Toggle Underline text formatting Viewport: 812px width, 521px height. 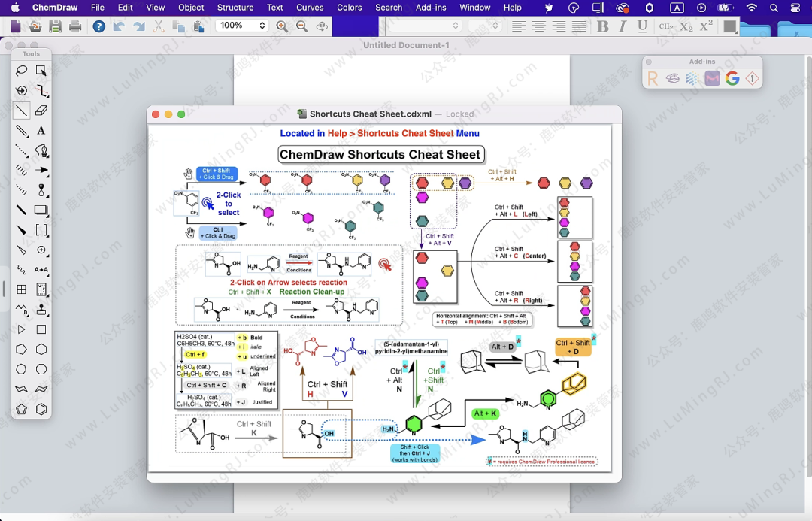click(642, 26)
